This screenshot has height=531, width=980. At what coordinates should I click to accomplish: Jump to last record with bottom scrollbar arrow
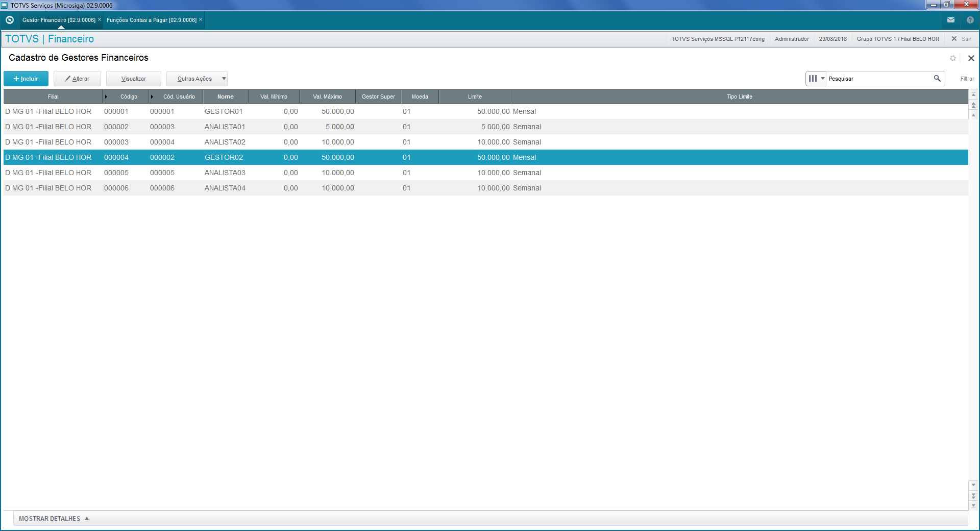click(973, 505)
